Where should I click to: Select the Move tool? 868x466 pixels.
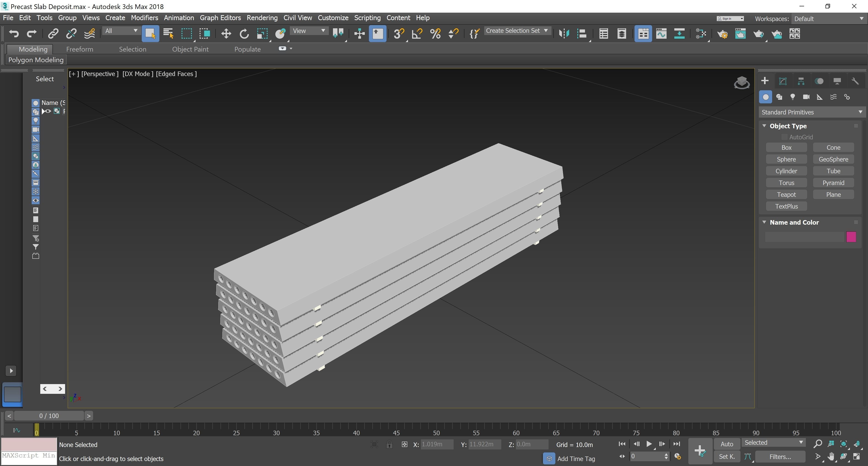click(226, 33)
